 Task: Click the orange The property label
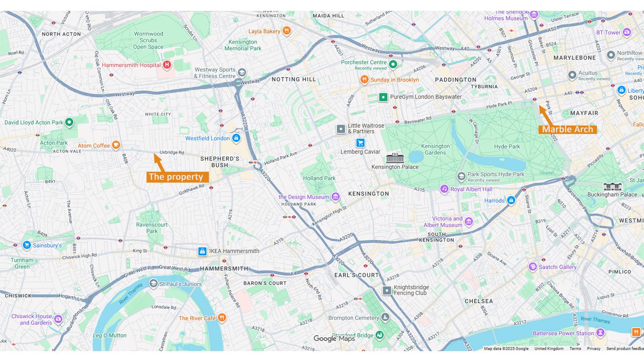click(177, 177)
